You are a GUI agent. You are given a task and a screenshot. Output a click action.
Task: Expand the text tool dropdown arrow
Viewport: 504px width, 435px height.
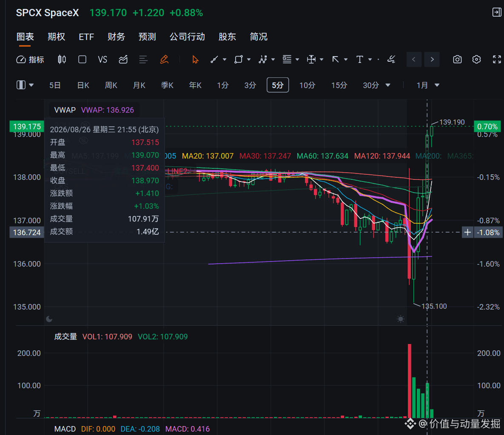pos(370,60)
